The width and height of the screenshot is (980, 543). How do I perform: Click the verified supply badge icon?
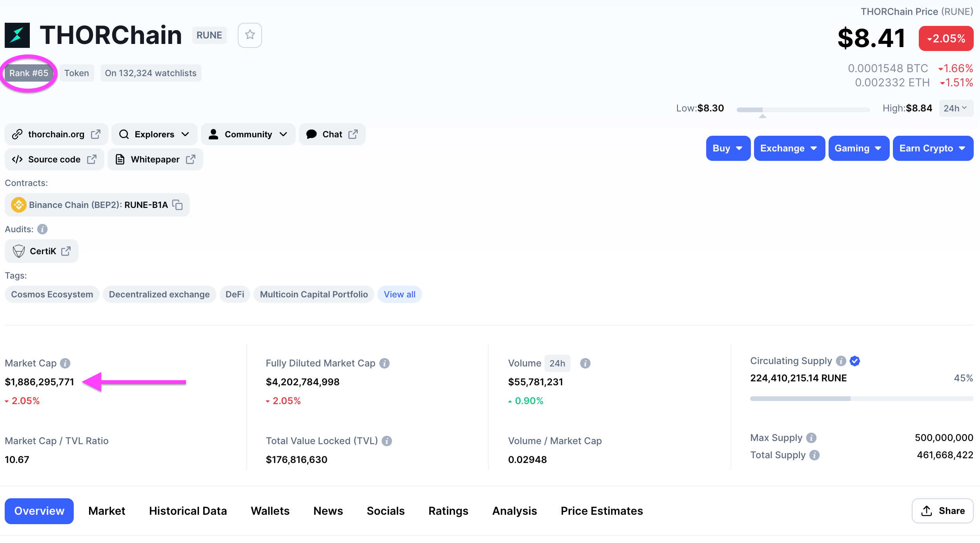click(855, 361)
